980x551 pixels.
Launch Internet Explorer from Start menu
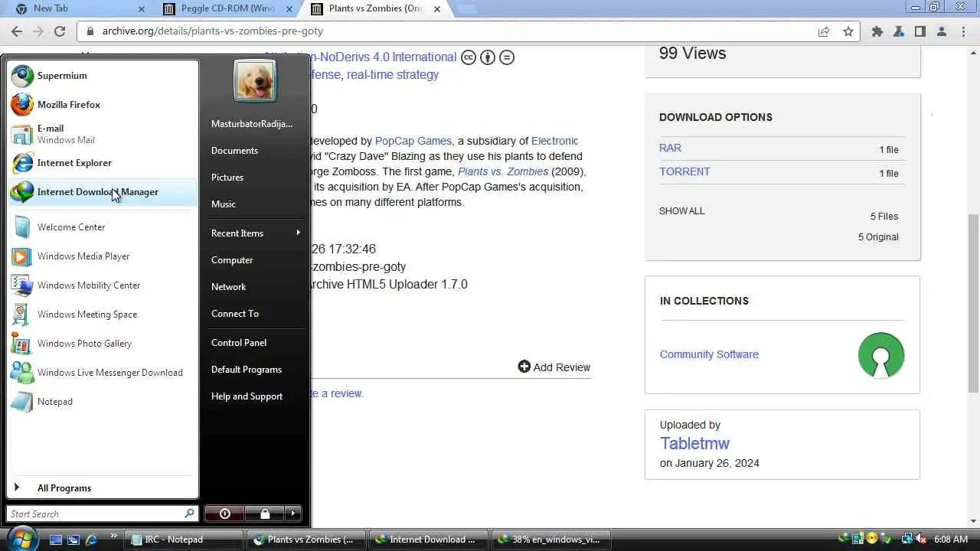[x=102, y=163]
